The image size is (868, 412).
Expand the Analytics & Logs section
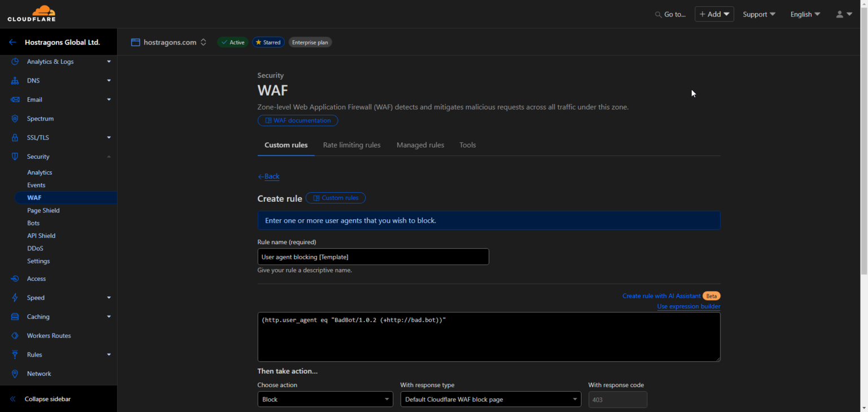108,62
